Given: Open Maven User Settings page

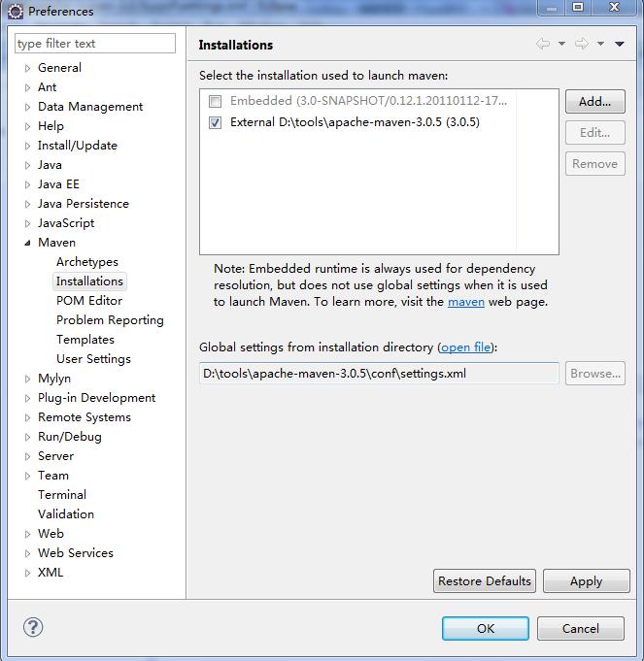Looking at the screenshot, I should tap(93, 359).
